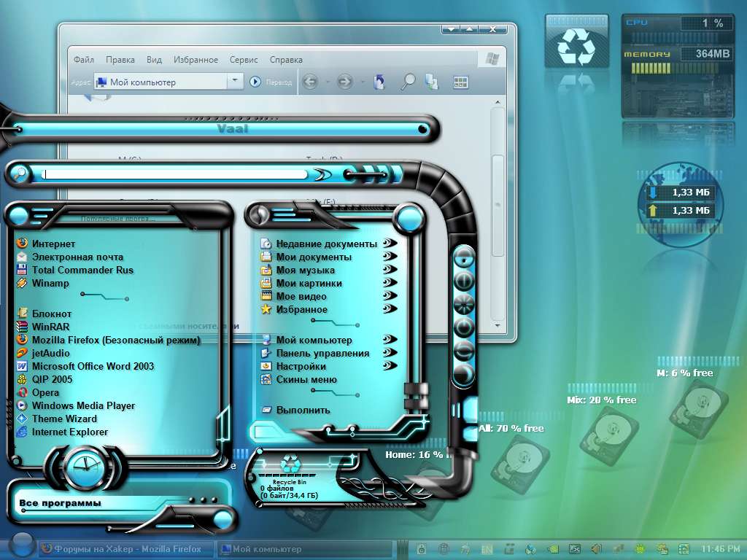Open Вид menu
Screen dimensions: 747x560
(154, 60)
